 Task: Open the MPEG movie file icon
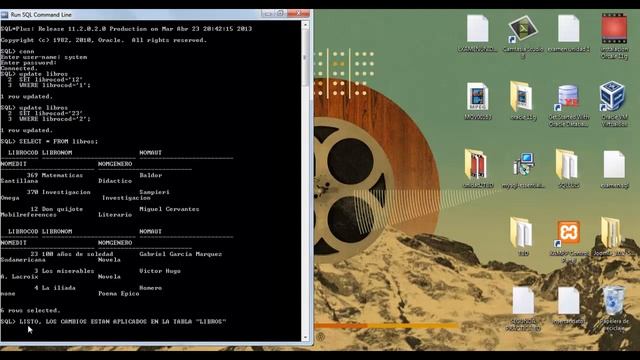pyautogui.click(x=478, y=97)
